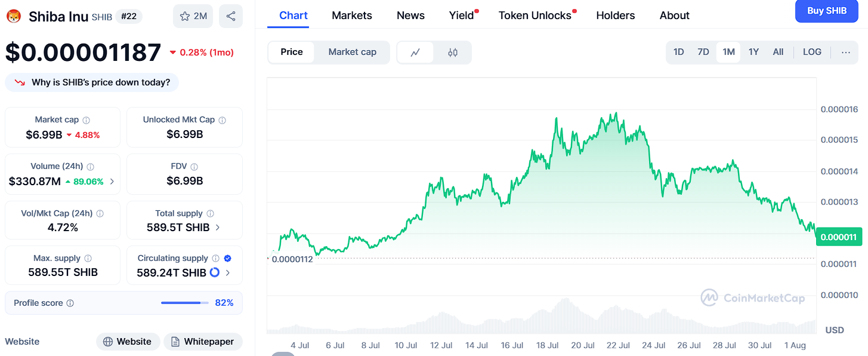
Task: Open chart more options ellipsis
Action: [846, 52]
